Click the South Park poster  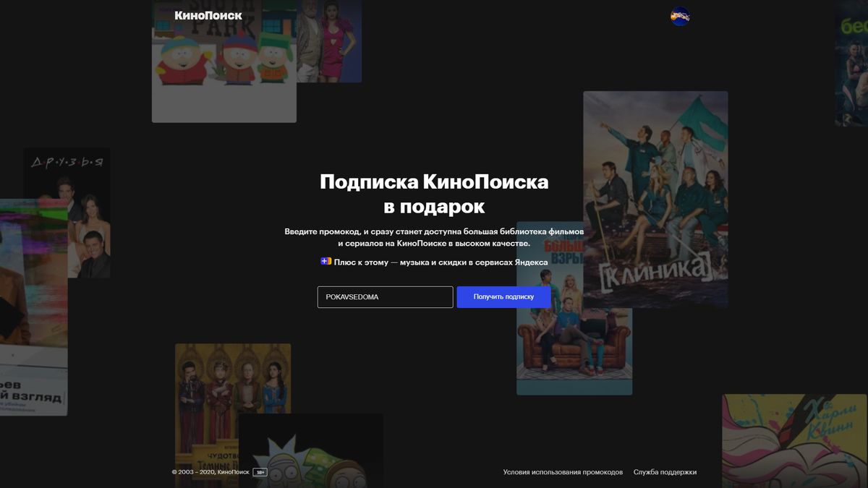(224, 61)
